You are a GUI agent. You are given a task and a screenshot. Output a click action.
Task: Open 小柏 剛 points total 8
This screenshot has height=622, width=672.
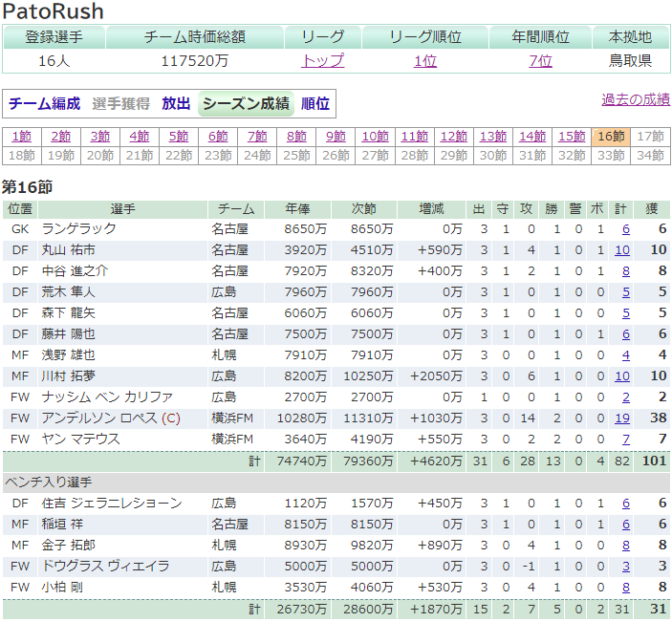click(x=626, y=588)
